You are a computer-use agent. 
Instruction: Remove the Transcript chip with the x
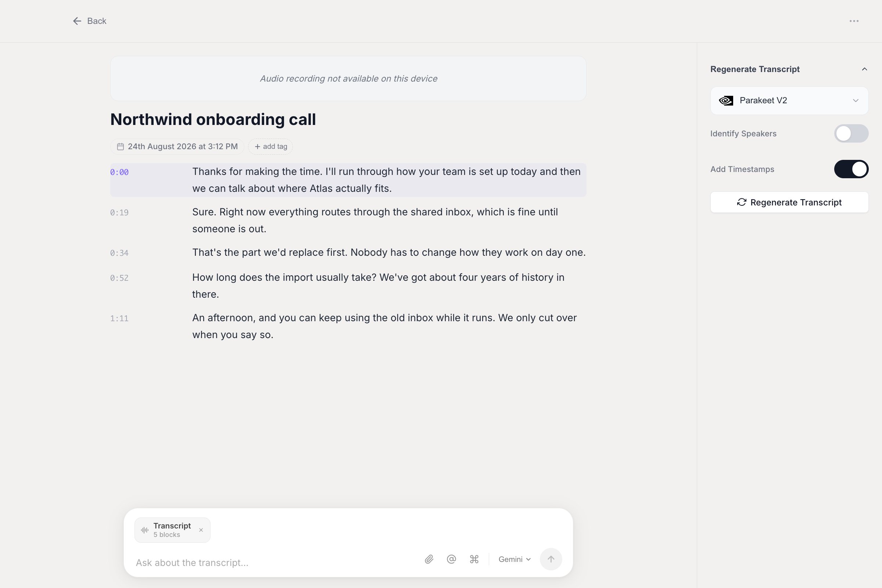(201, 530)
